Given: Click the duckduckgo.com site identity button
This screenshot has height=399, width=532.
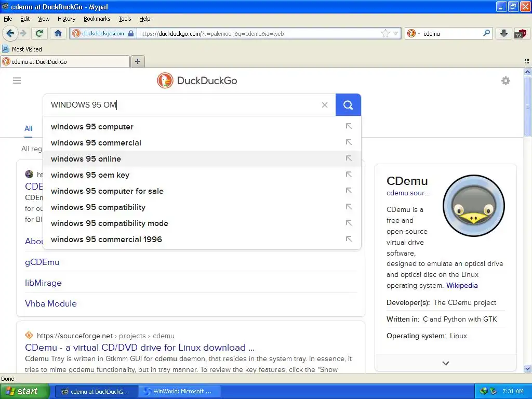Looking at the screenshot, I should [x=103, y=33].
